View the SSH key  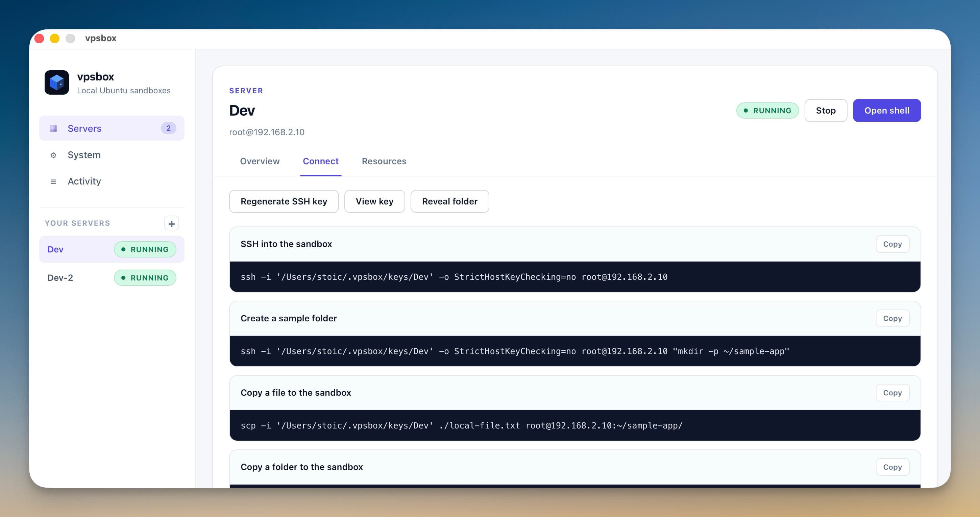point(374,201)
